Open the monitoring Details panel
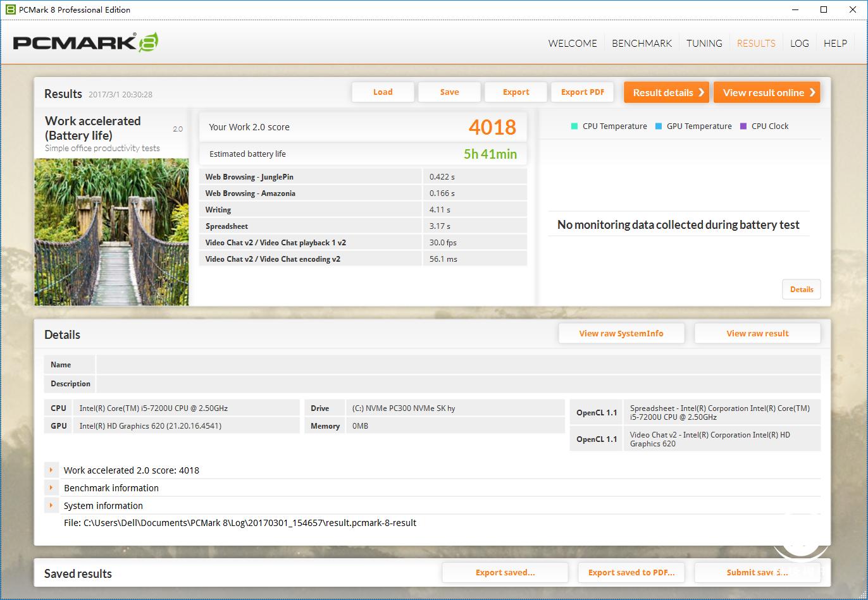868x600 pixels. click(801, 289)
